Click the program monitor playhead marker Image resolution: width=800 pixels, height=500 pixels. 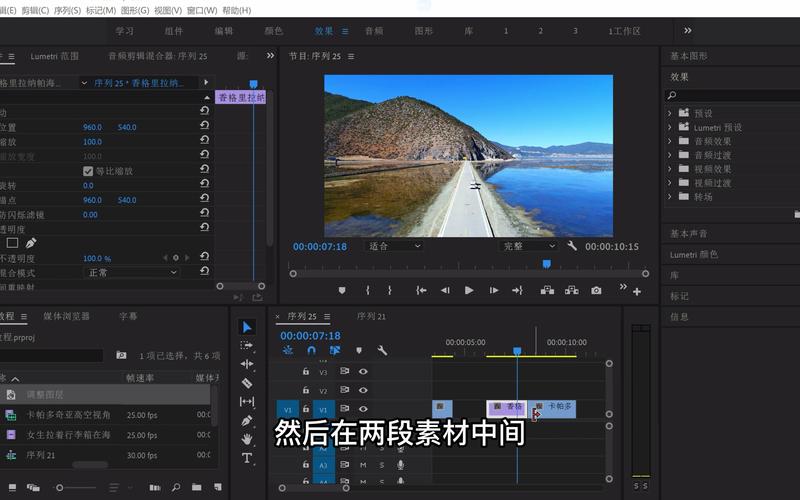[x=546, y=264]
